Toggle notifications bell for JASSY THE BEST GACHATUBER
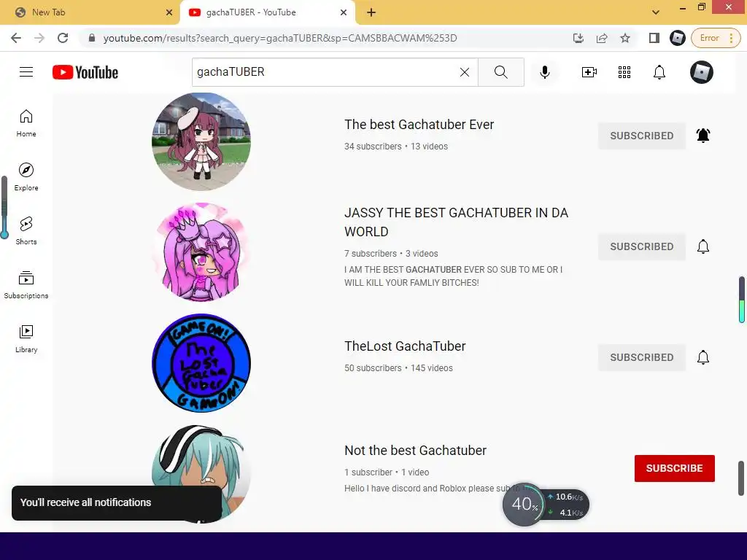Viewport: 747px width, 560px height. coord(703,246)
